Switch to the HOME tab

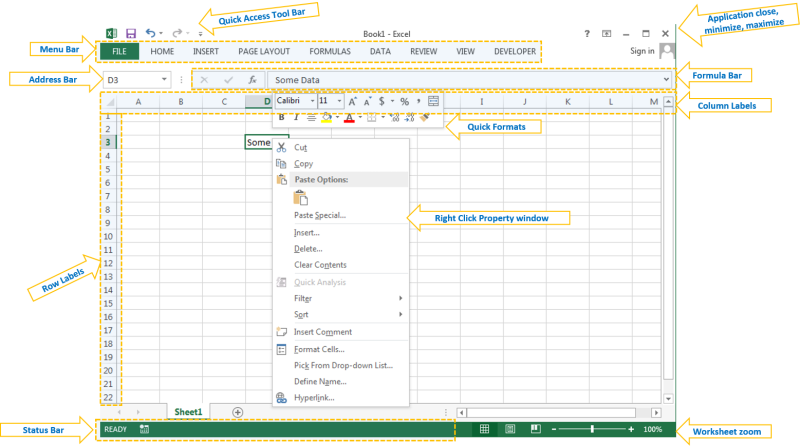[162, 52]
